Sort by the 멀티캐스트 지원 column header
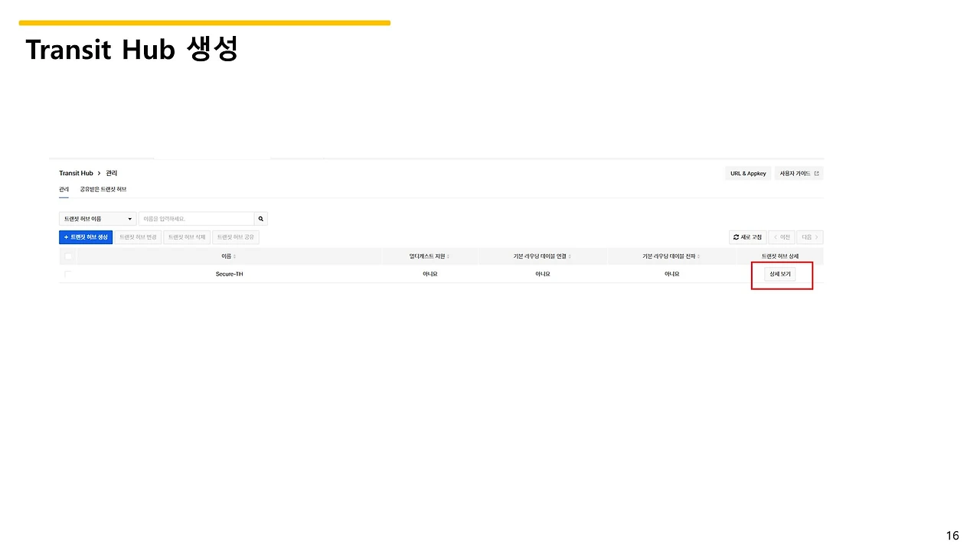Screen dimensions: 980x551 (x=430, y=256)
